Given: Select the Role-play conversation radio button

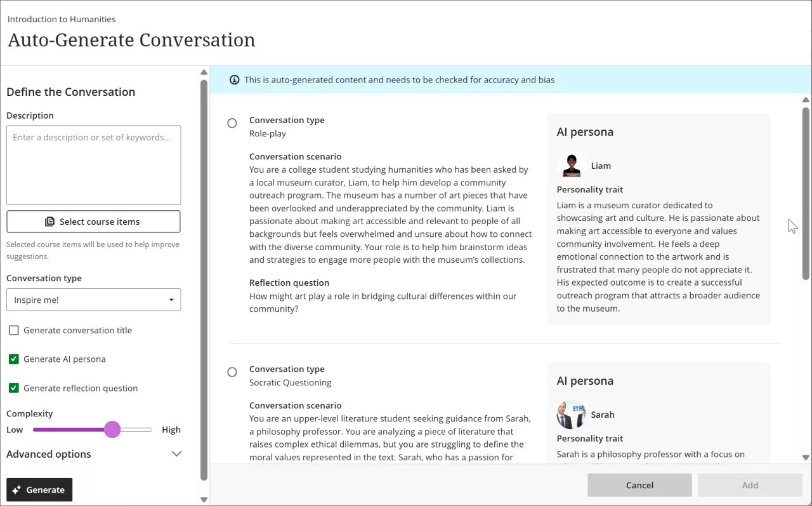Looking at the screenshot, I should tap(232, 123).
